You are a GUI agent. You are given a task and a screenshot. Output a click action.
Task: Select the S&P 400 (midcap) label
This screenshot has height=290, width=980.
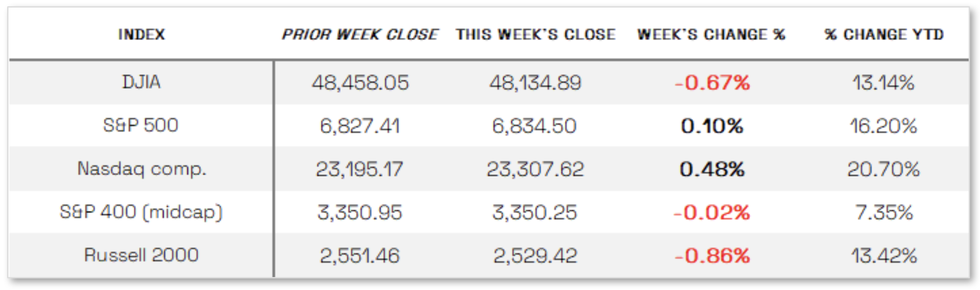(x=141, y=212)
